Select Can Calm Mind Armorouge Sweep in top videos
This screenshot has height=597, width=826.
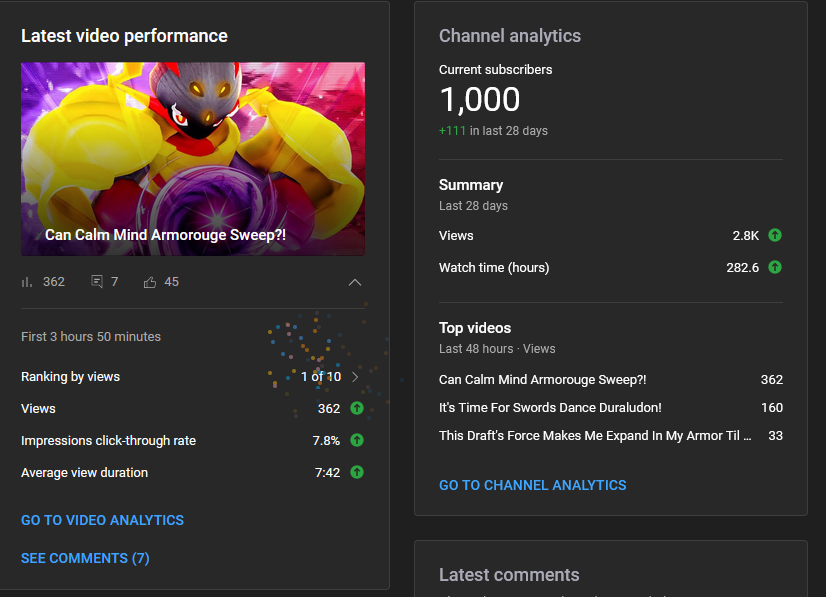pos(542,380)
